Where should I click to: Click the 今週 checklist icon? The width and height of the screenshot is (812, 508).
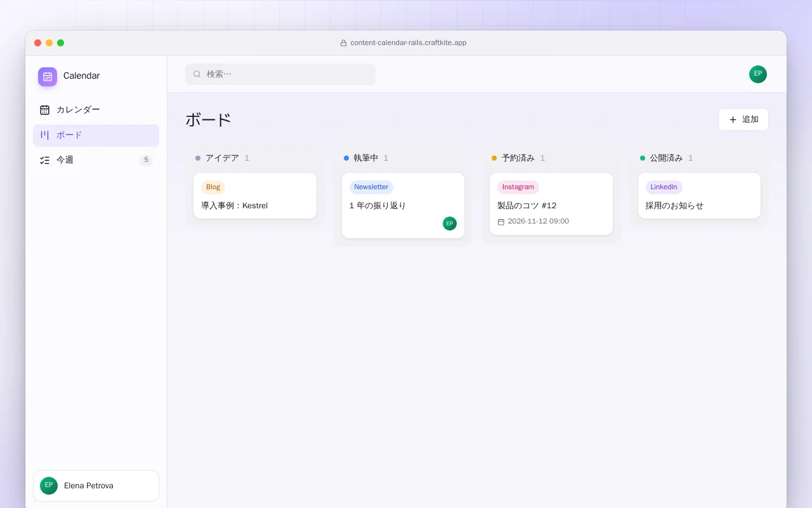point(44,160)
